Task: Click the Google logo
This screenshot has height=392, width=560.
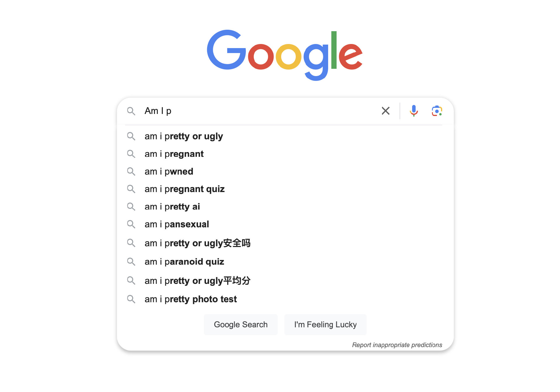Action: point(285,55)
